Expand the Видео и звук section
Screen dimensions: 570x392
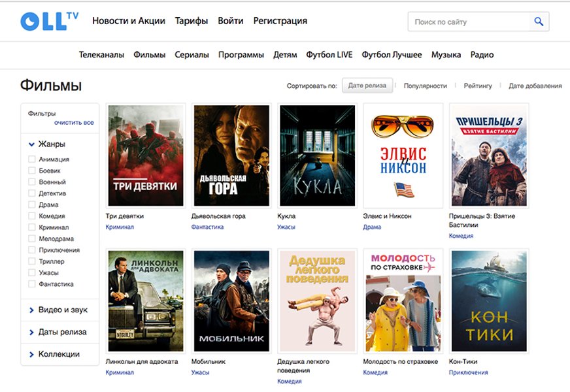(x=62, y=310)
